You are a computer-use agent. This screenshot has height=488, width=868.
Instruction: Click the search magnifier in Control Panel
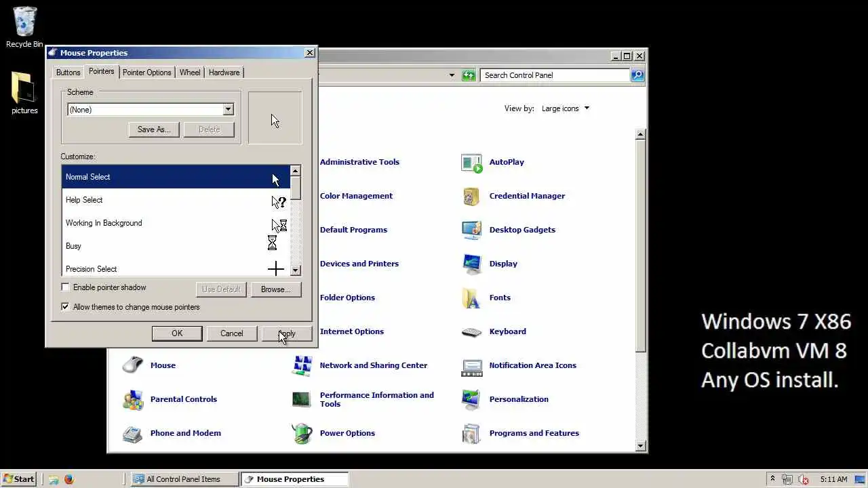pos(637,75)
